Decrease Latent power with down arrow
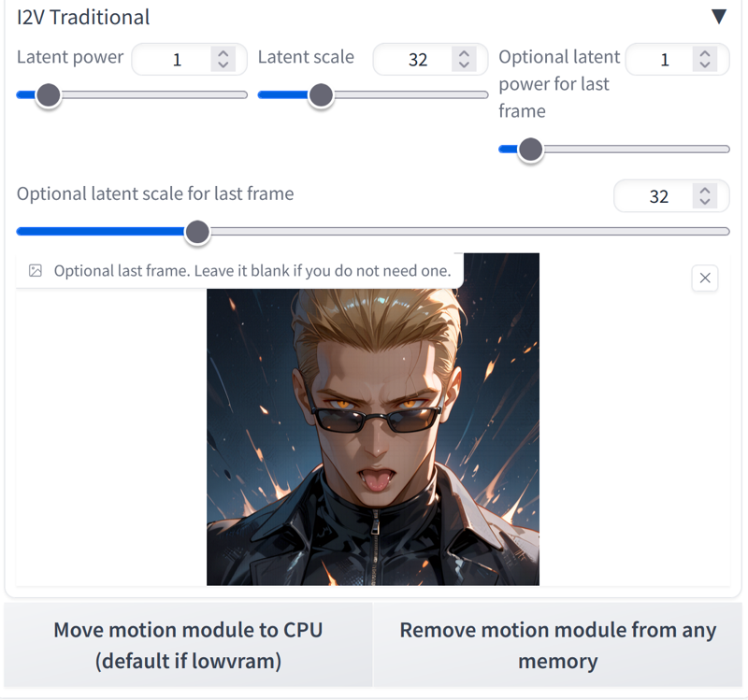This screenshot has height=700, width=748. click(223, 65)
